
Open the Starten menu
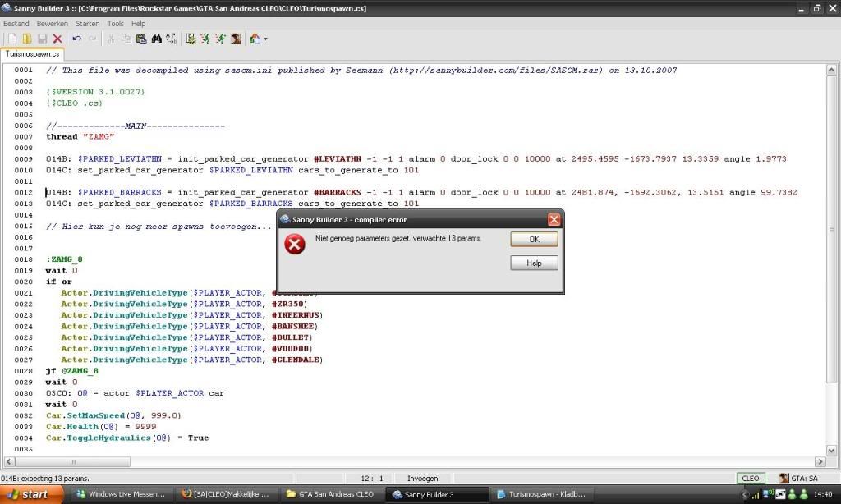[x=87, y=24]
